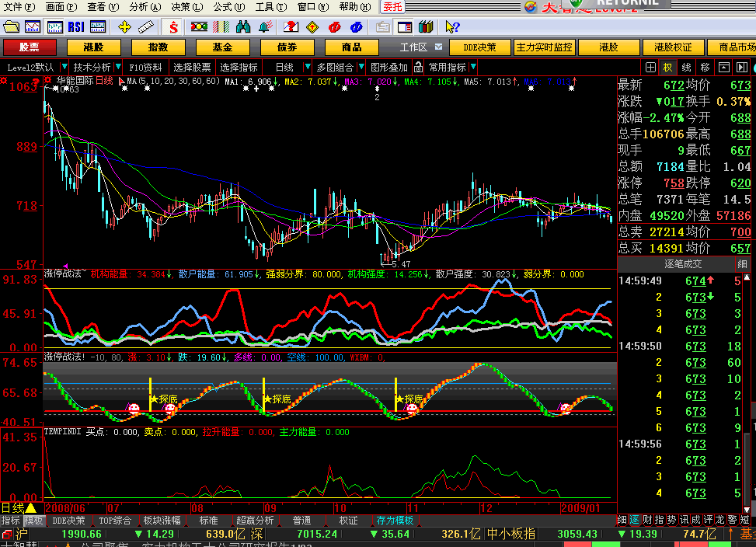The width and height of the screenshot is (756, 547).
Task: Click the volume chart icon after RSI
Action: click(x=98, y=27)
